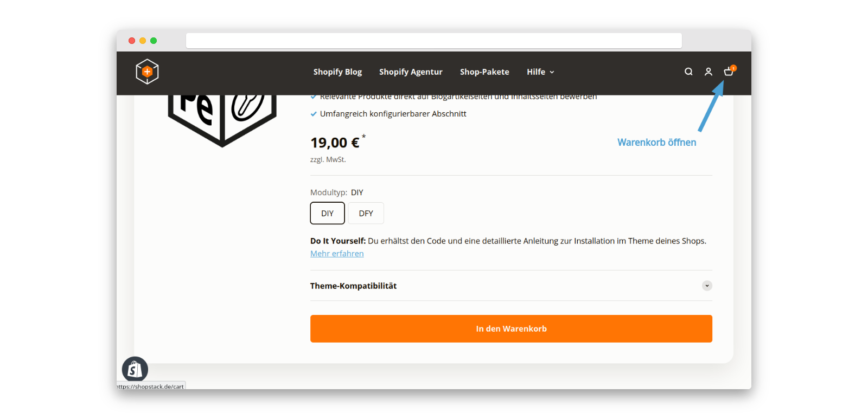The width and height of the screenshot is (868, 419).
Task: Follow the Mehr erfahren link
Action: (337, 254)
